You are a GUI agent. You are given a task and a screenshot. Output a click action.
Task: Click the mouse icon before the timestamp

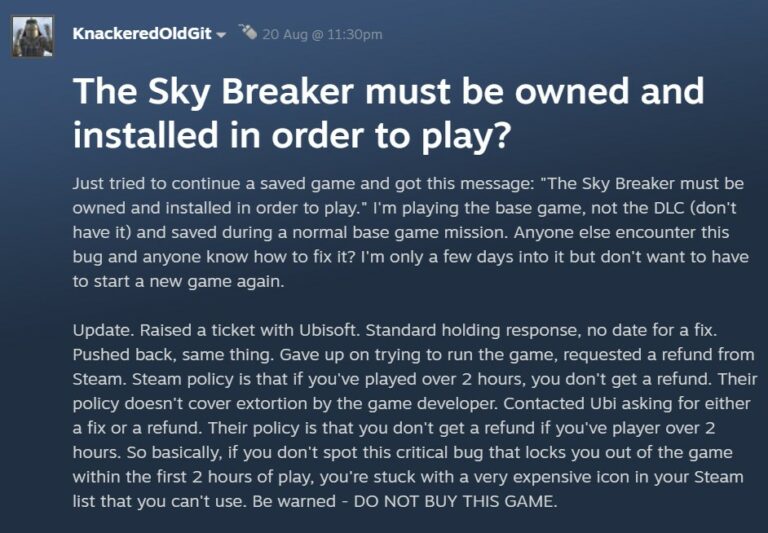coord(248,32)
